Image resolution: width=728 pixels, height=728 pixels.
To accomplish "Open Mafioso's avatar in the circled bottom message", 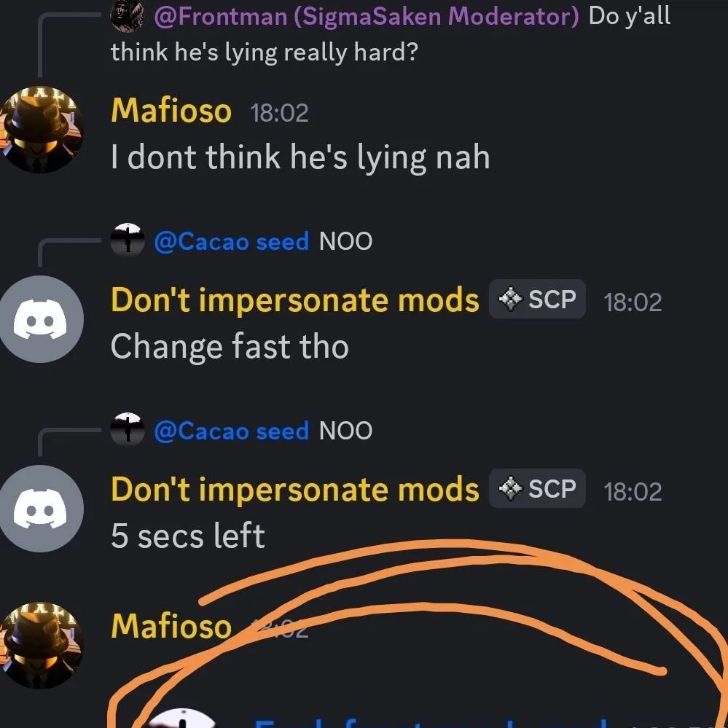I will click(41, 646).
